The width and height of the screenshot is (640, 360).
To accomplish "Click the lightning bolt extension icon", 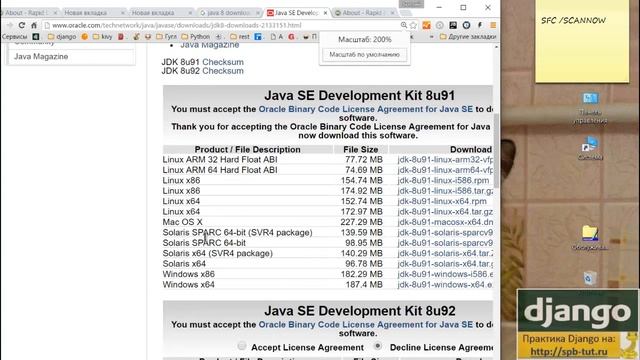I will 480,25.
